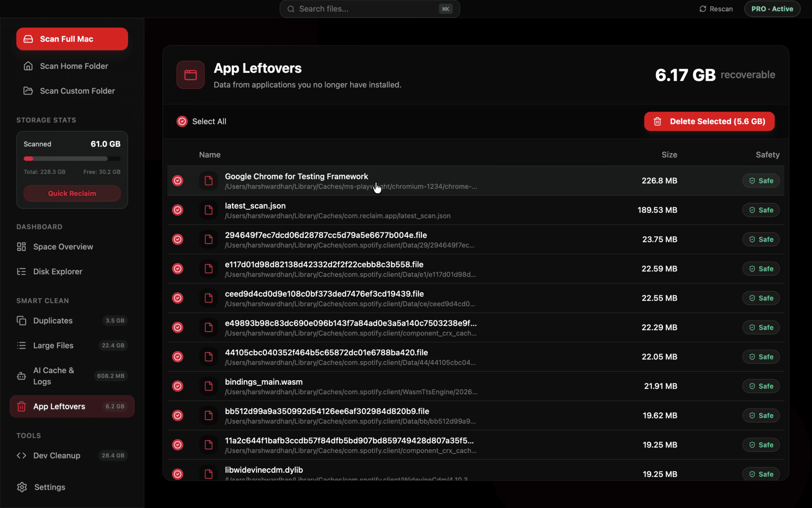Click file icon for 44105cbc040352f4 file row
The height and width of the screenshot is (508, 812).
point(208,357)
